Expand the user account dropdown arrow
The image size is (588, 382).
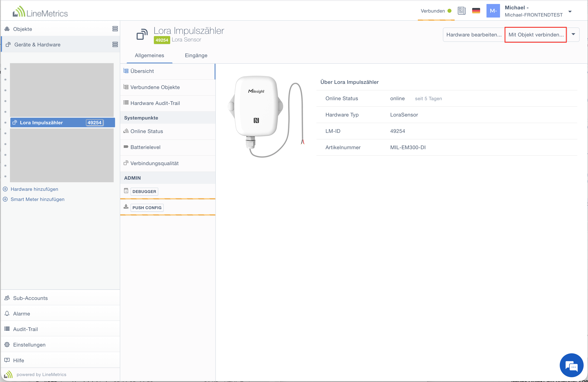(570, 11)
